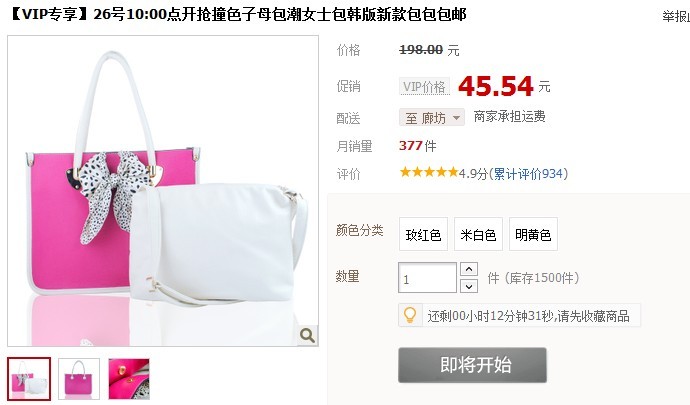The width and height of the screenshot is (690, 405).
Task: Select the 玫红色 color option
Action: pos(423,234)
